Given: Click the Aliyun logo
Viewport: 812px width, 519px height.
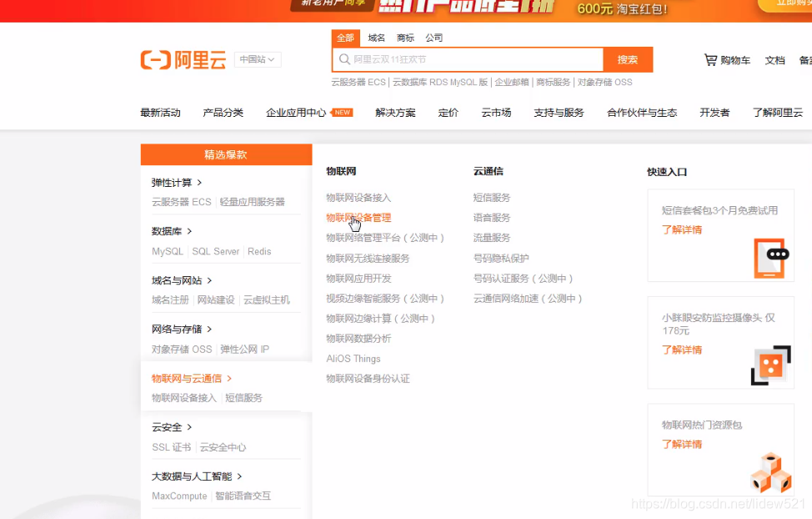Looking at the screenshot, I should 183,60.
